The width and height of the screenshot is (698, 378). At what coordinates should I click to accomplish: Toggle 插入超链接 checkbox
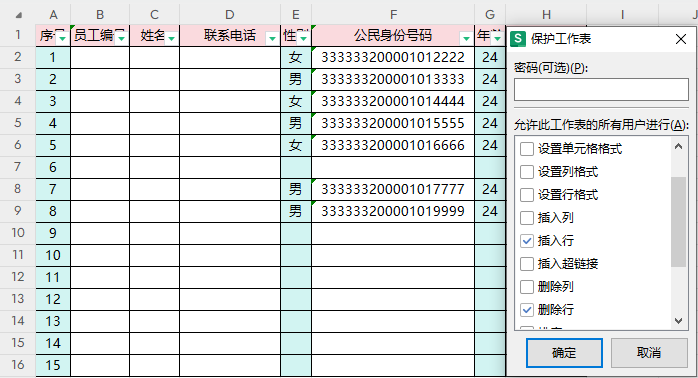527,264
